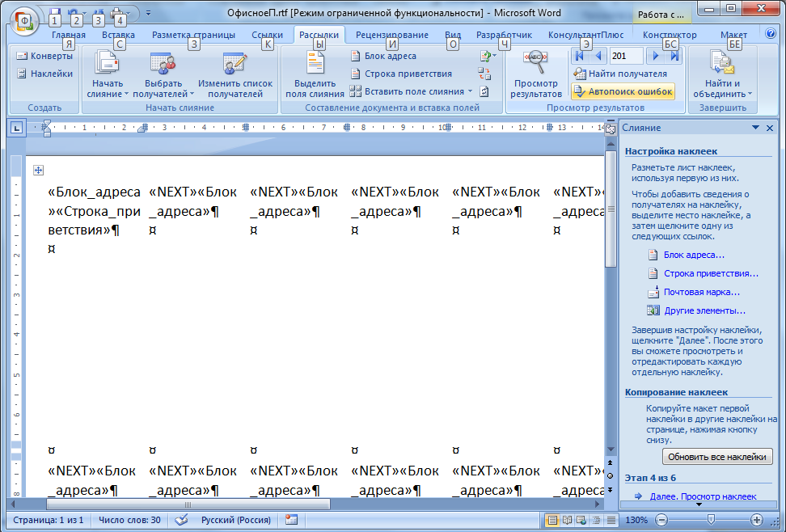Insert Блок адреса from the ribbon

pos(384,56)
